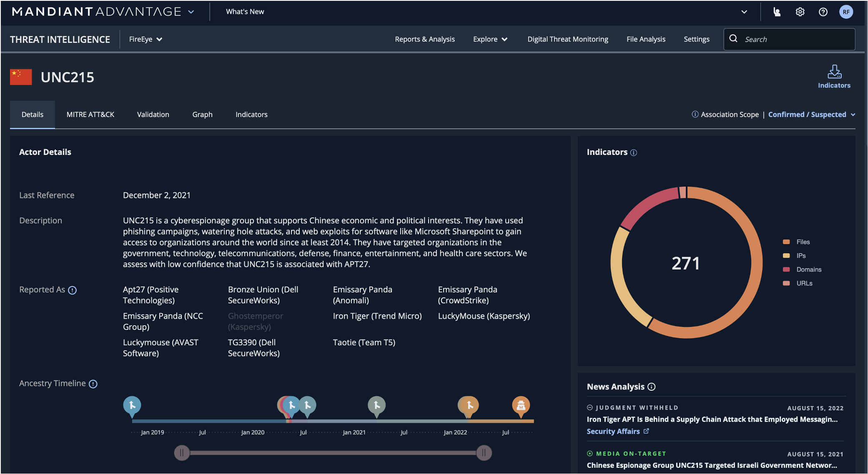Open the Mandiant assistant icon
The image size is (868, 474).
coord(777,12)
